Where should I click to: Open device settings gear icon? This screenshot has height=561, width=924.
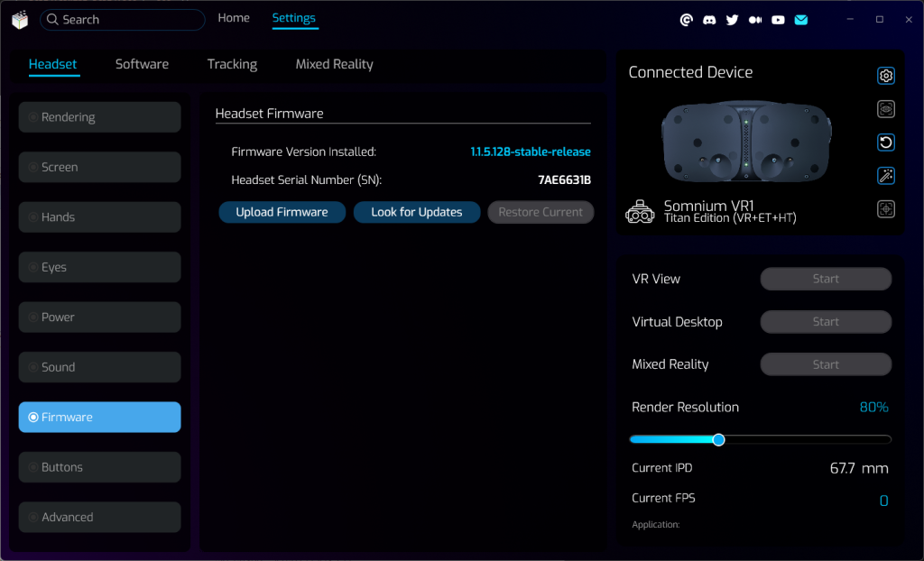[x=886, y=76]
